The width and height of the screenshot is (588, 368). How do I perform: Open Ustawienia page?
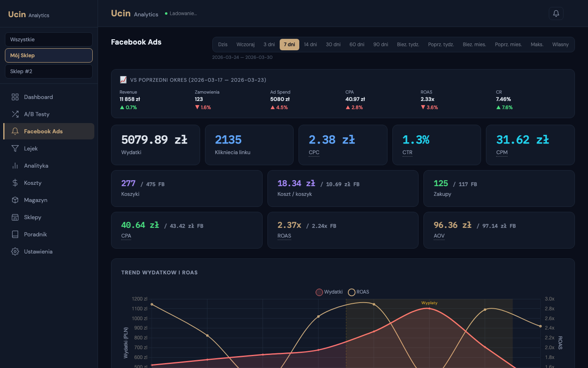(x=49, y=251)
